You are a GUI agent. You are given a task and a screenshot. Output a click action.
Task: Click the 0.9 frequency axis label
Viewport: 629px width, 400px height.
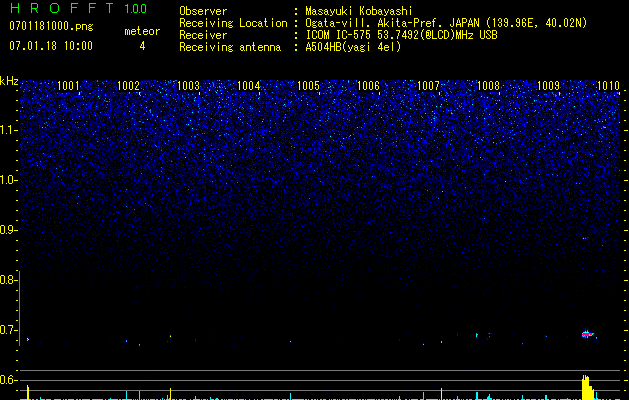8,230
